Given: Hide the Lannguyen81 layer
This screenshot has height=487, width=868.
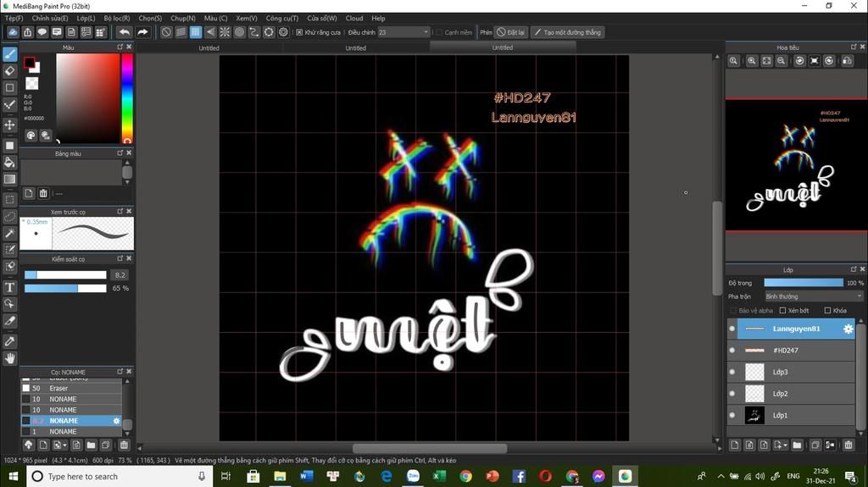Looking at the screenshot, I should (732, 329).
